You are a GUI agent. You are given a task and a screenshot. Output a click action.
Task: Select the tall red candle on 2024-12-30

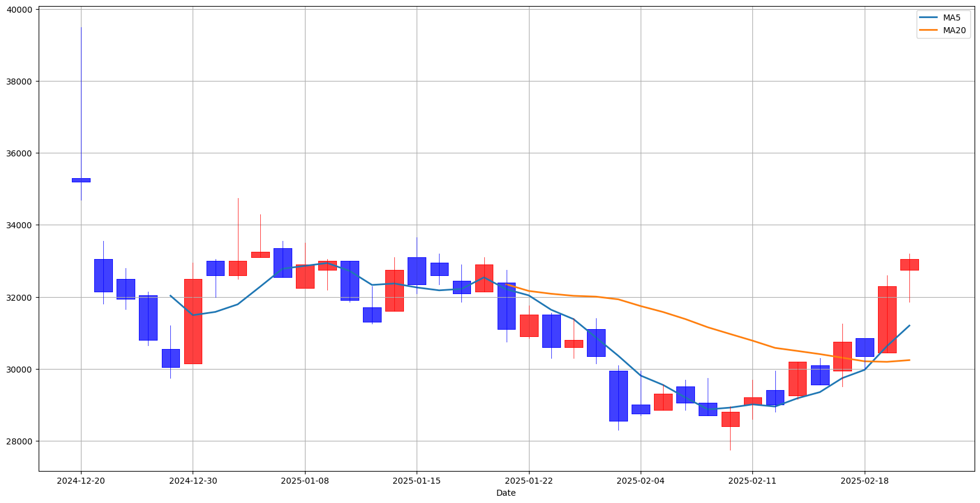click(193, 321)
